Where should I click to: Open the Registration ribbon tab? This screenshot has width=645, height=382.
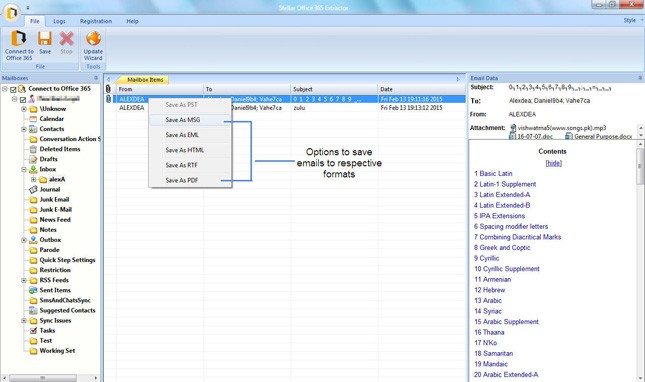(x=96, y=21)
